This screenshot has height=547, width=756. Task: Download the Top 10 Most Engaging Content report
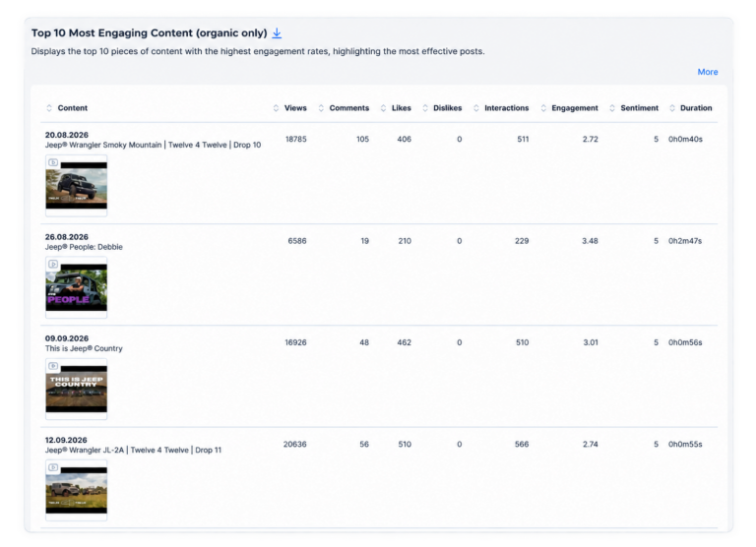click(x=277, y=33)
